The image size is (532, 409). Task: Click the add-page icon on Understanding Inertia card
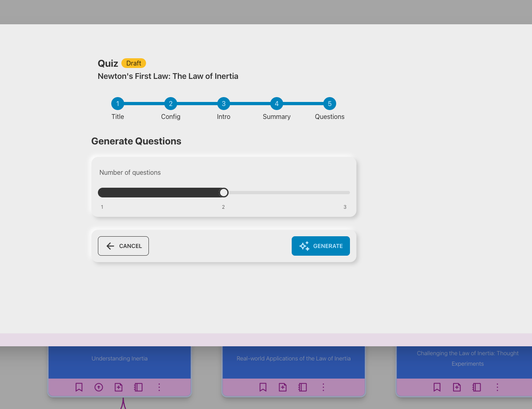point(119,387)
